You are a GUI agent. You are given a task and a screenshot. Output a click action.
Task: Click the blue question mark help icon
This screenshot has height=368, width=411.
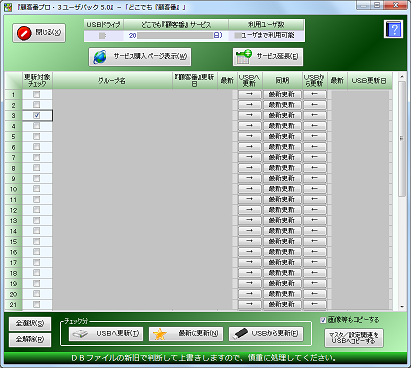tap(393, 29)
